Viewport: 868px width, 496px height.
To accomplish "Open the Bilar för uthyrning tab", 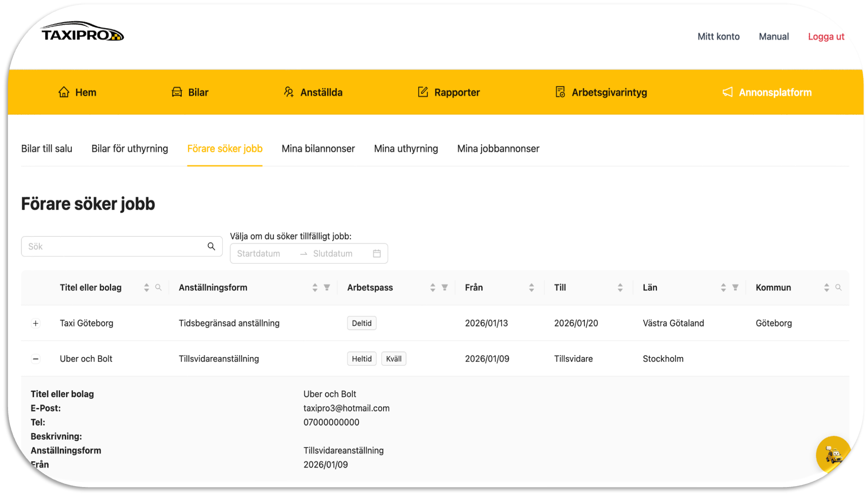I will click(129, 148).
